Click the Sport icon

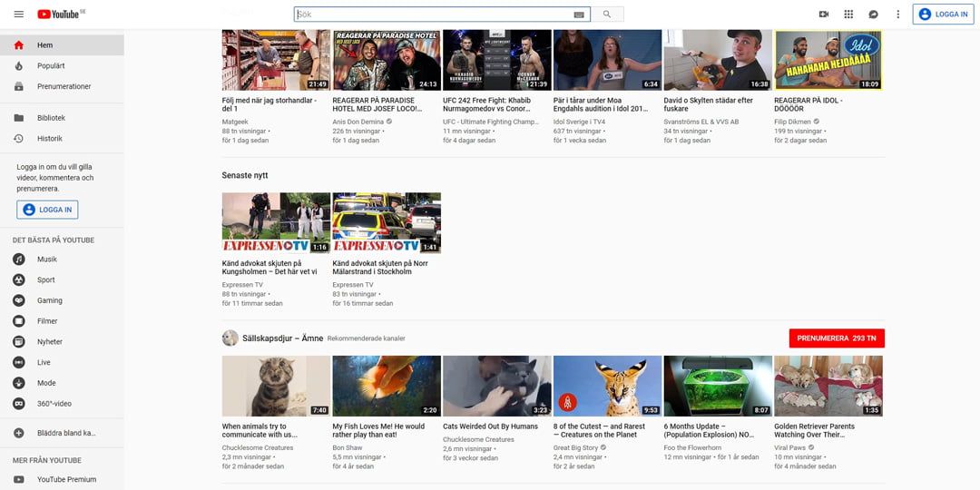(19, 279)
